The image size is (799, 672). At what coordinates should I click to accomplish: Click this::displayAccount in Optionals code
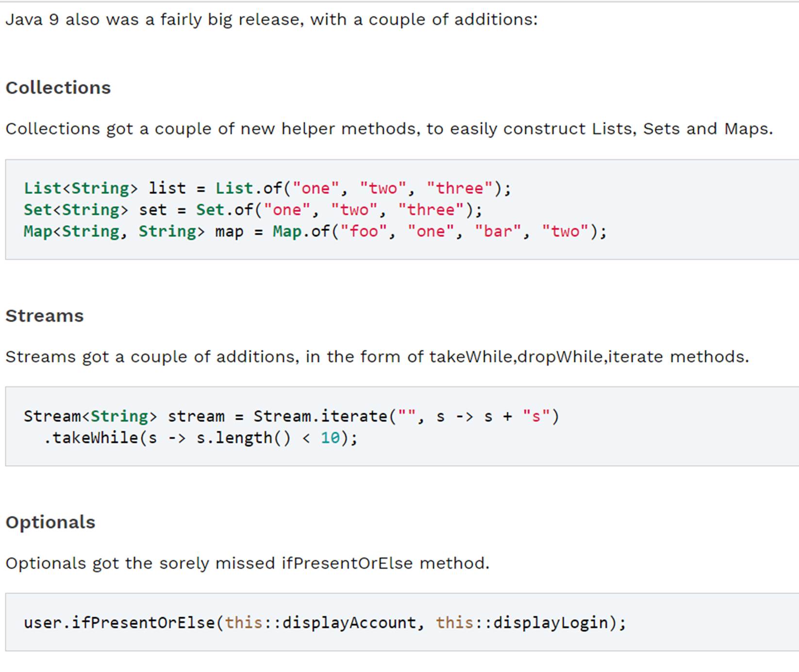320,623
